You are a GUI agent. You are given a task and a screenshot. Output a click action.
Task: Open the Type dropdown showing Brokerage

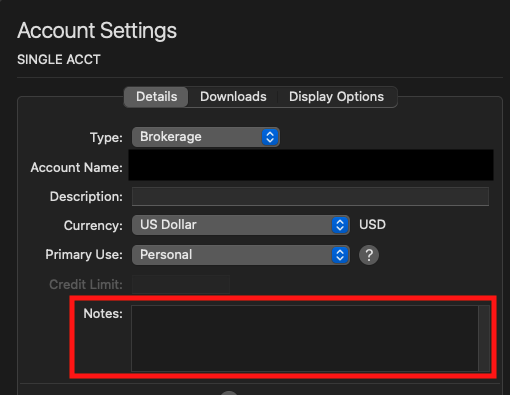coord(206,137)
